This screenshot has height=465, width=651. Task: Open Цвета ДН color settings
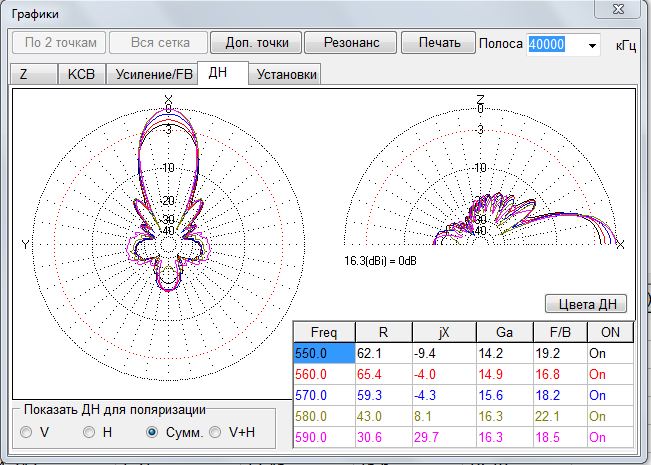point(586,304)
